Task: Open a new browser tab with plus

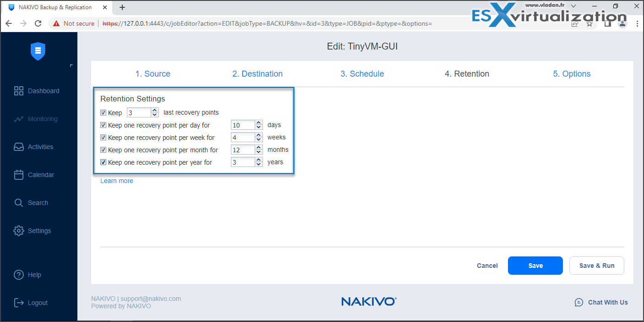Action: tap(122, 7)
